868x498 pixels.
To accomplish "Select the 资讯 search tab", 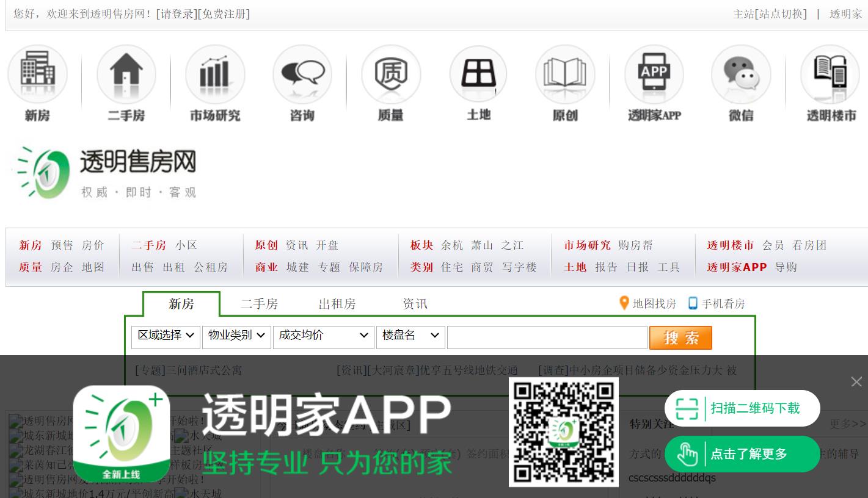I will [x=415, y=304].
